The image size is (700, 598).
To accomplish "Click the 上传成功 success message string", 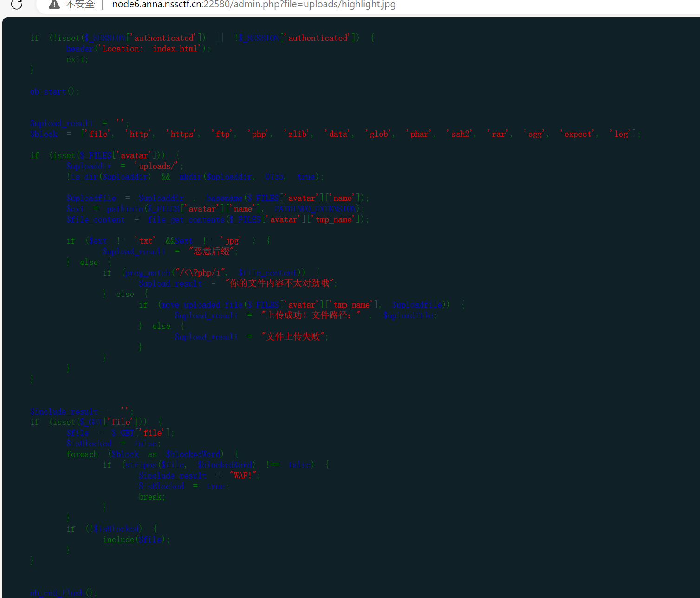I will [x=311, y=315].
